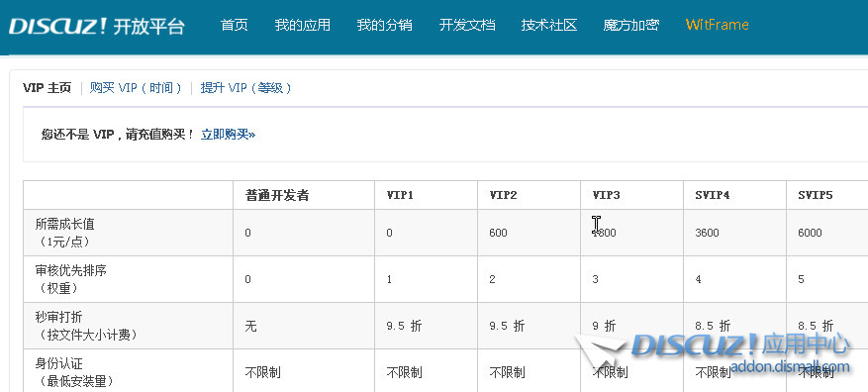Image resolution: width=868 pixels, height=392 pixels.
Task: Click the orange WitFrame link
Action: click(717, 25)
